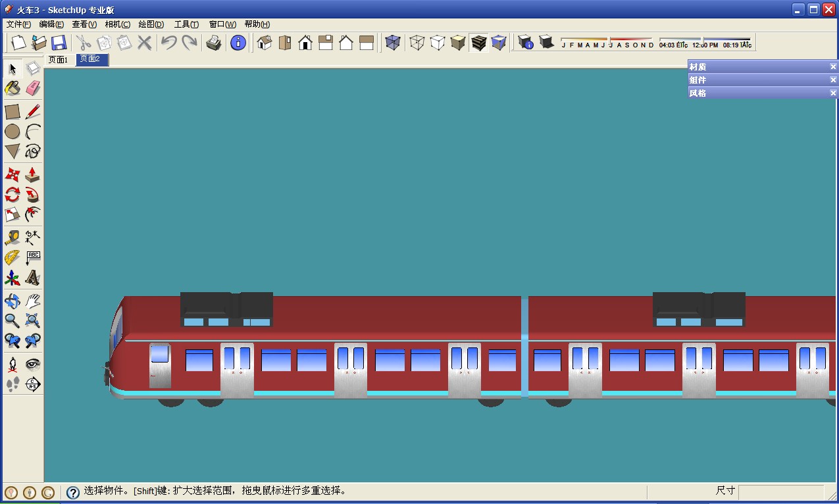Open the 文件(F) menu
The width and height of the screenshot is (839, 504).
[18, 24]
